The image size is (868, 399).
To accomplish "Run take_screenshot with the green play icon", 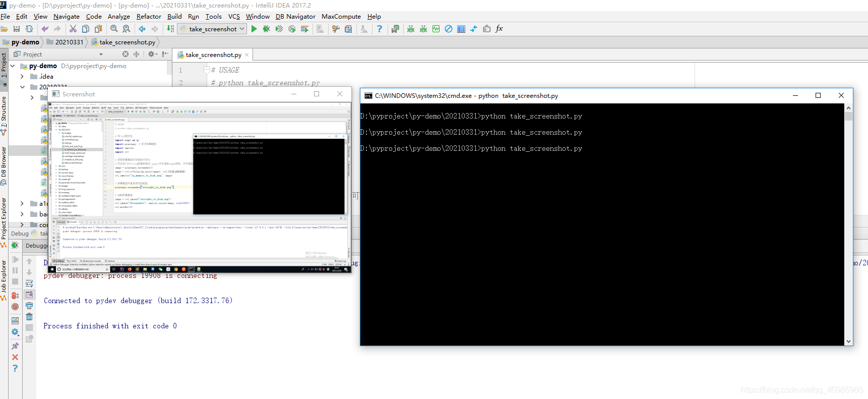I will coord(254,29).
